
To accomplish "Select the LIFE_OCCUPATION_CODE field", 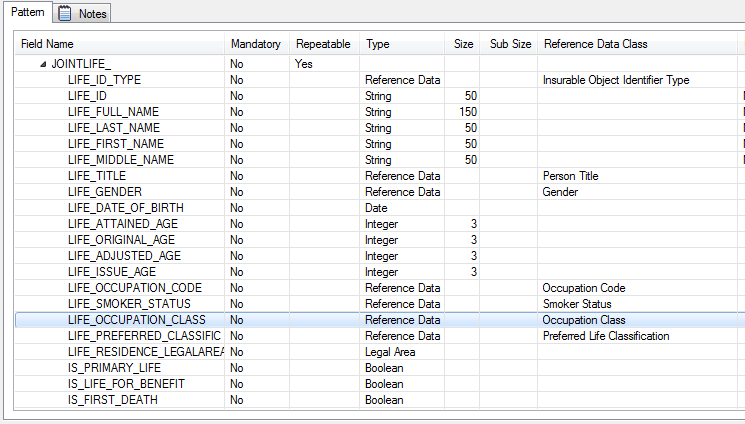I will (x=134, y=288).
